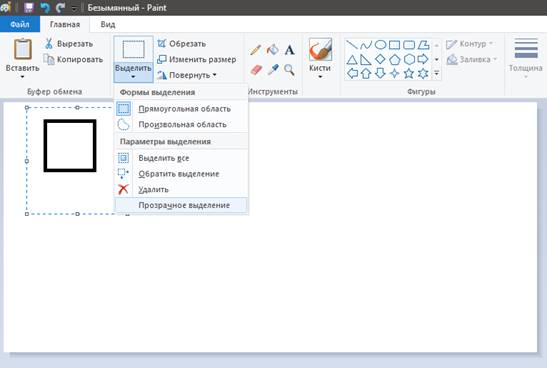Choose the straight line shape

352,45
